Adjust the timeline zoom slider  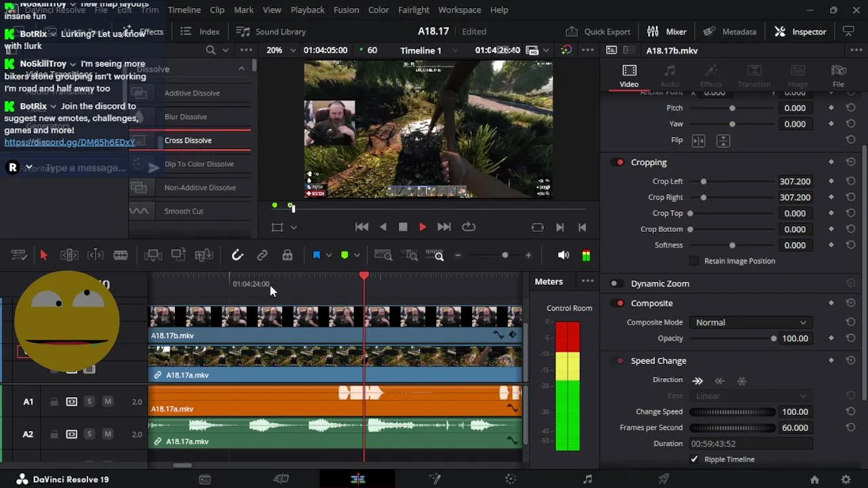tap(505, 255)
